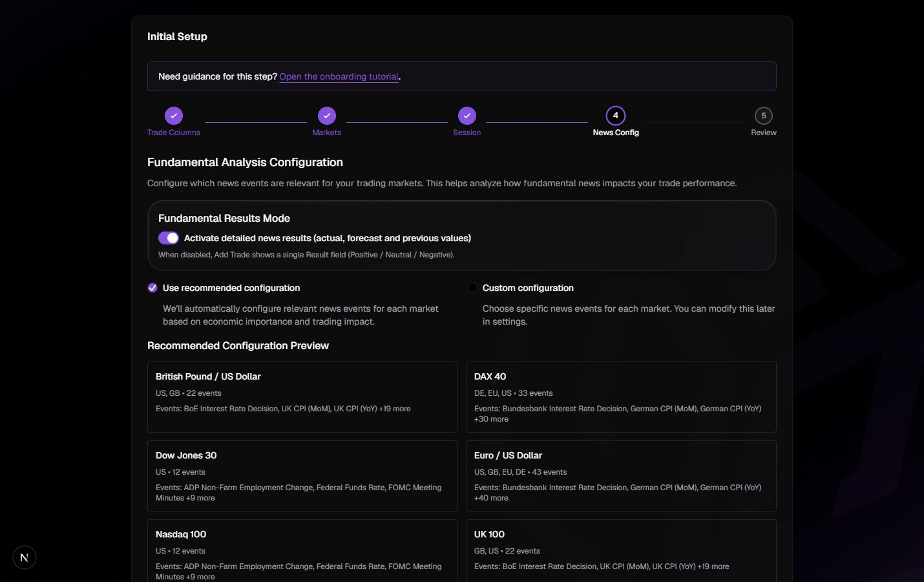Click the Recommended Configuration Preview heading
924x582 pixels.
coord(238,346)
